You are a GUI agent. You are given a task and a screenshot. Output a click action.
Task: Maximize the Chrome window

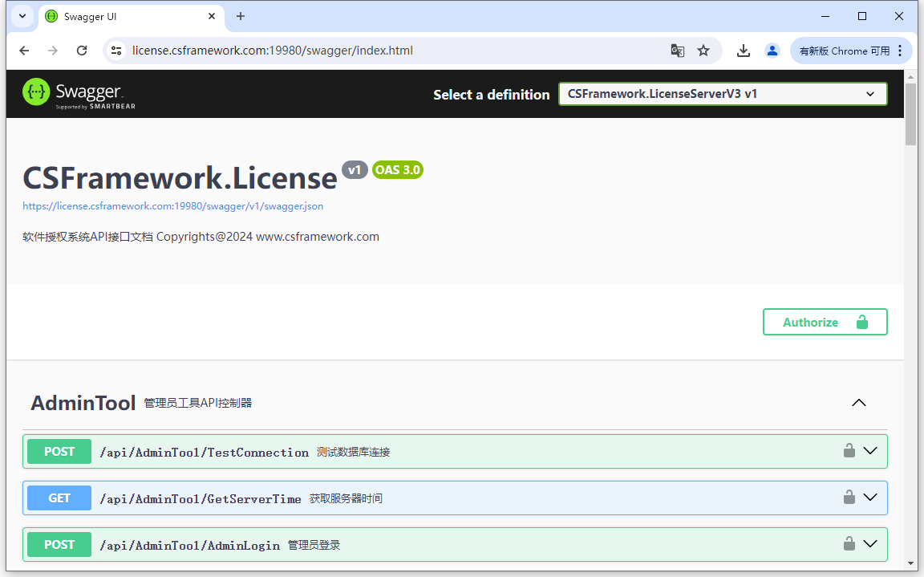coord(862,17)
